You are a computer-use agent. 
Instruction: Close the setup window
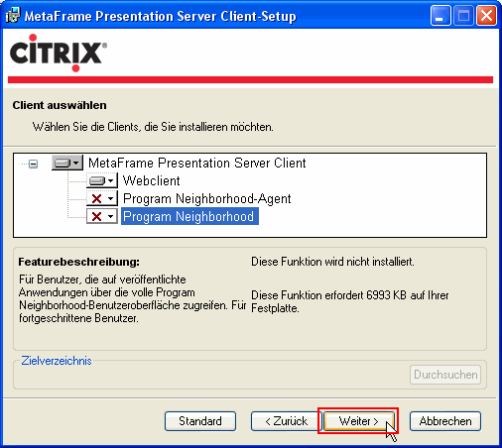click(x=486, y=16)
